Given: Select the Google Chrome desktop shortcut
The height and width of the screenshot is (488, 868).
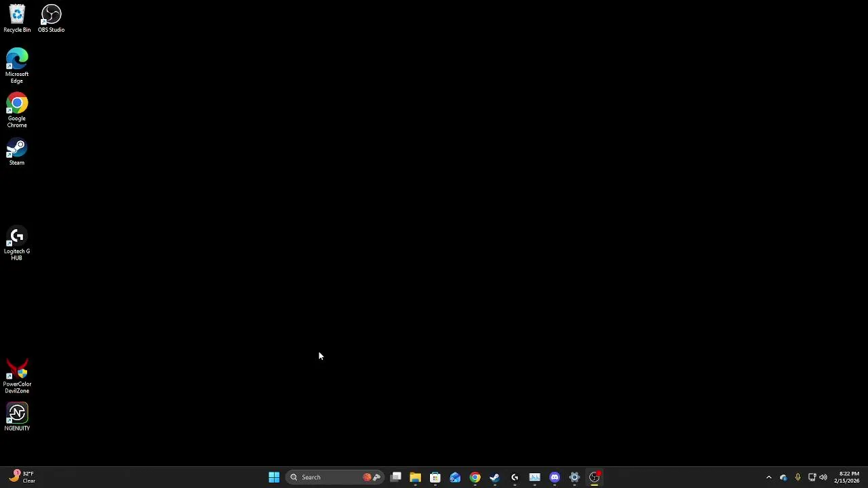Looking at the screenshot, I should pos(17,110).
